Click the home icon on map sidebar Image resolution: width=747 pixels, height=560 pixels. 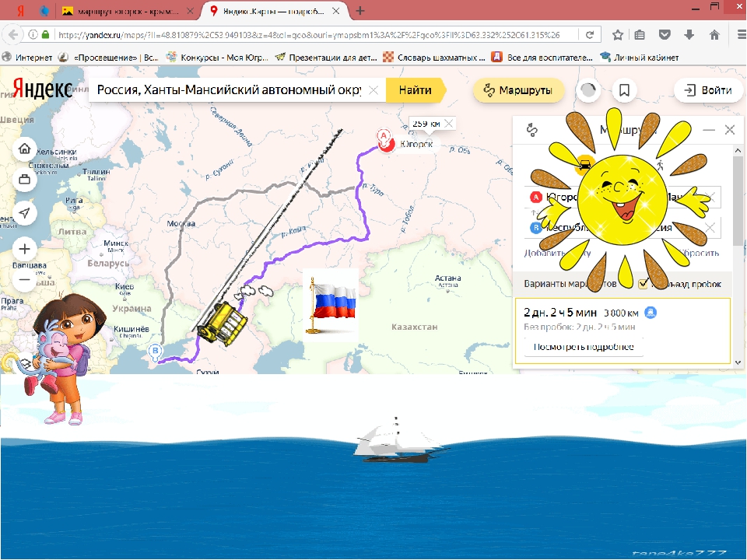[24, 149]
